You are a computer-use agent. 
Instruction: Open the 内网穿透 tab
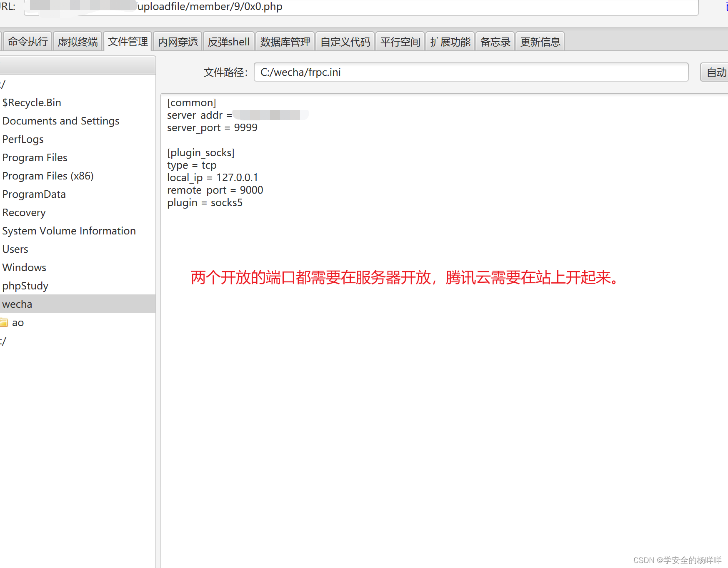click(178, 41)
